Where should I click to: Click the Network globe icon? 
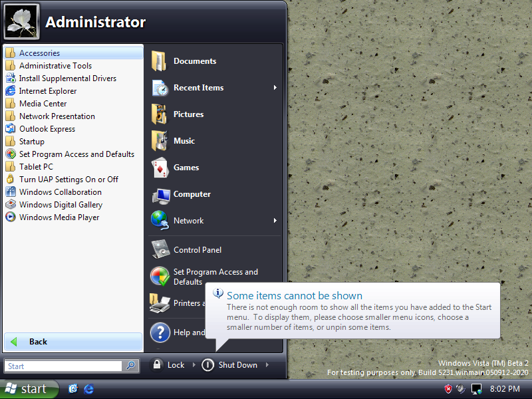[x=160, y=221]
